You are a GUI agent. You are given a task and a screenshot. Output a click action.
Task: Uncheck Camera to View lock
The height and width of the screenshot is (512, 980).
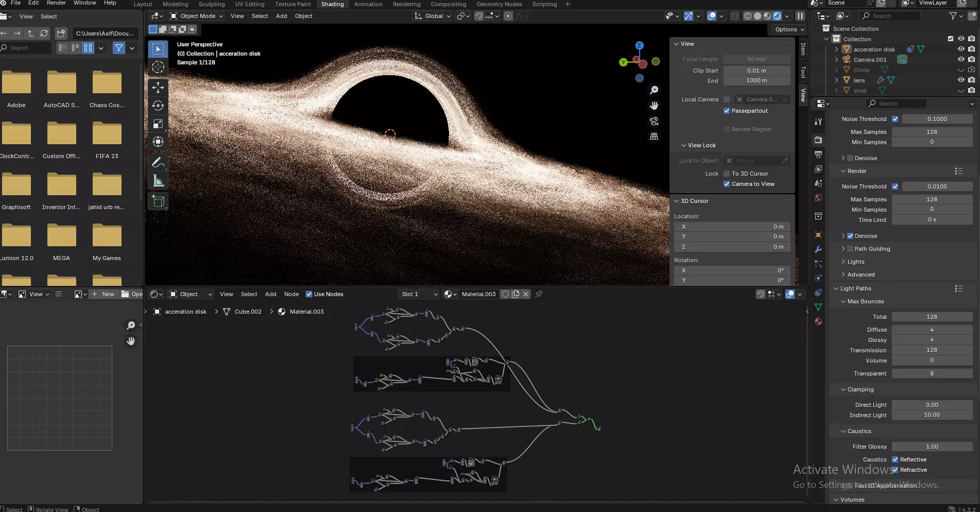tap(727, 184)
